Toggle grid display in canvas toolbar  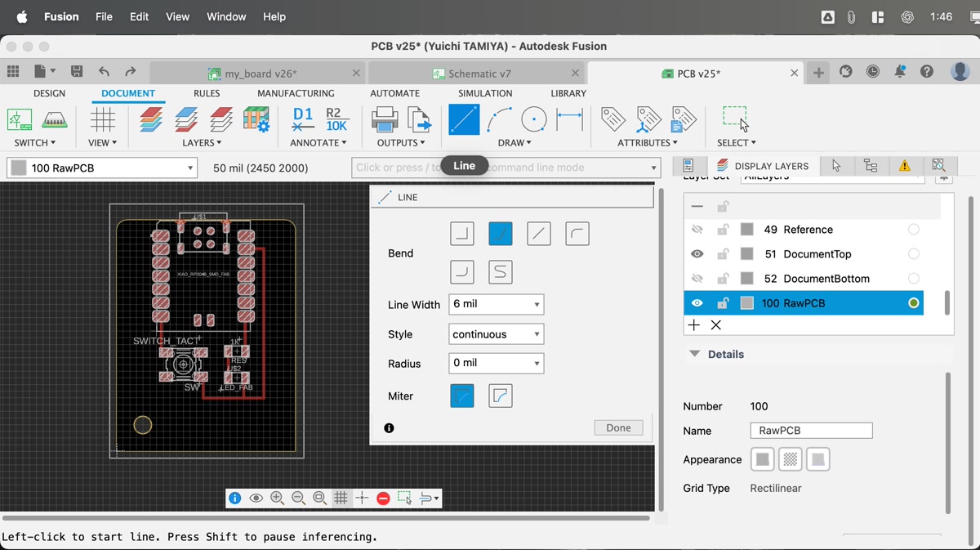click(341, 498)
